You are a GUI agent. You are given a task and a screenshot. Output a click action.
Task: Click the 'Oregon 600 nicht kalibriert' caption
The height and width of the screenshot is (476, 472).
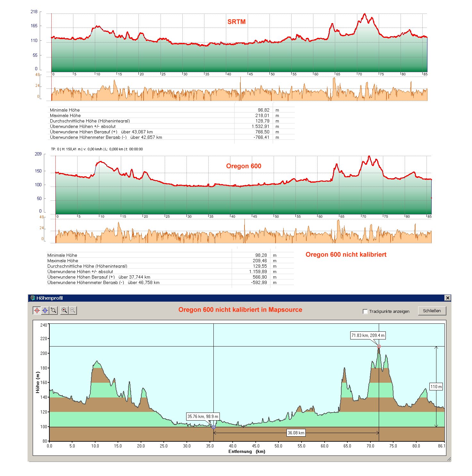click(346, 255)
